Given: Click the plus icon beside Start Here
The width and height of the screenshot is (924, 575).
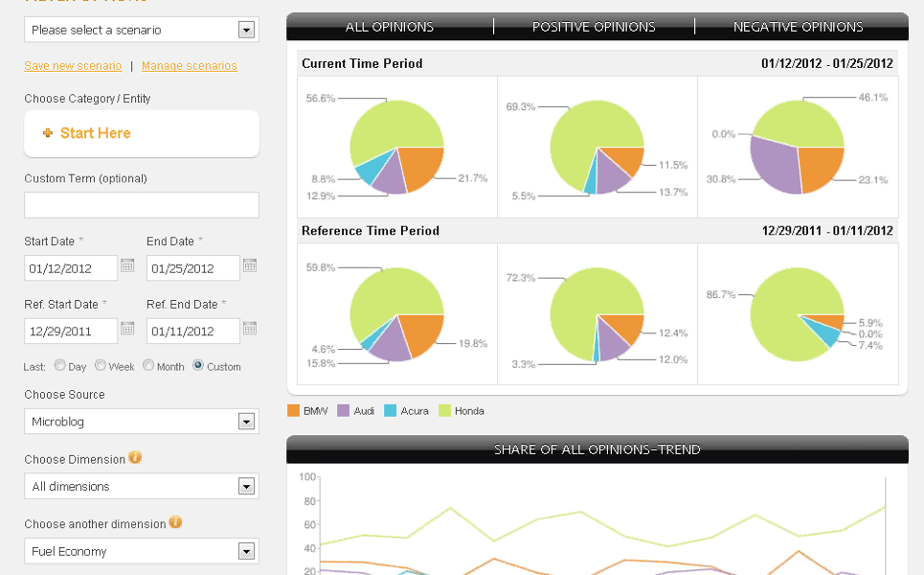Looking at the screenshot, I should tap(48, 133).
